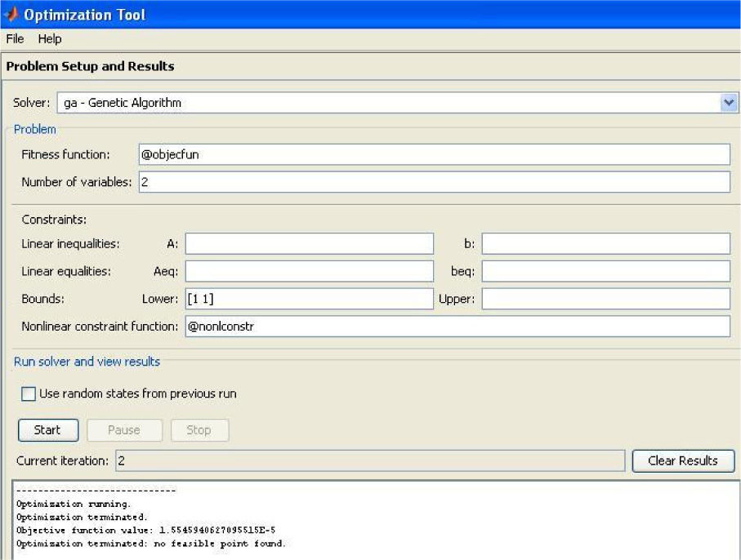Focus the beq linear equalities field
Screen dimensions: 741x560
pyautogui.click(x=605, y=271)
